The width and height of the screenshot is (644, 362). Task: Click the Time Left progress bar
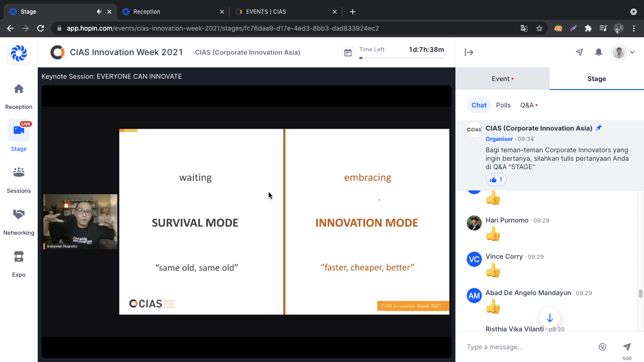coord(402,58)
